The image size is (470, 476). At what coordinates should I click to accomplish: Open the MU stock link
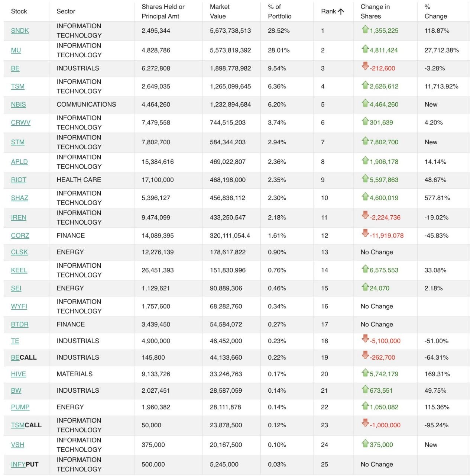tap(16, 50)
